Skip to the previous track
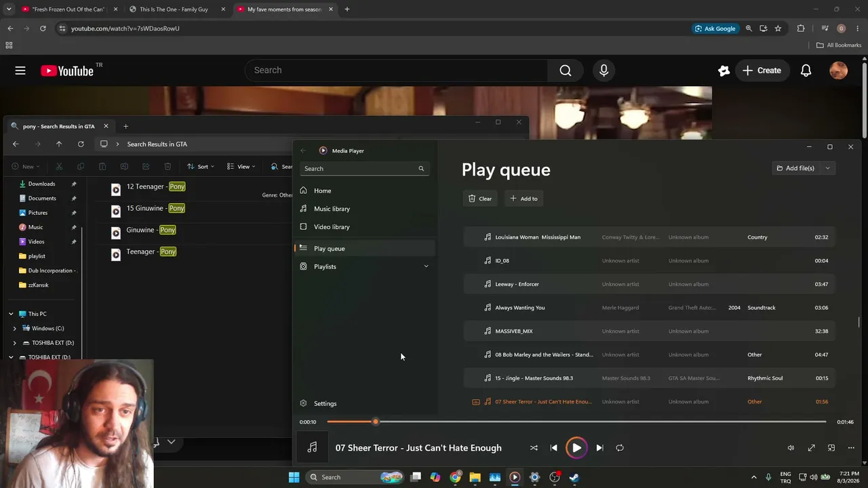 [554, 448]
